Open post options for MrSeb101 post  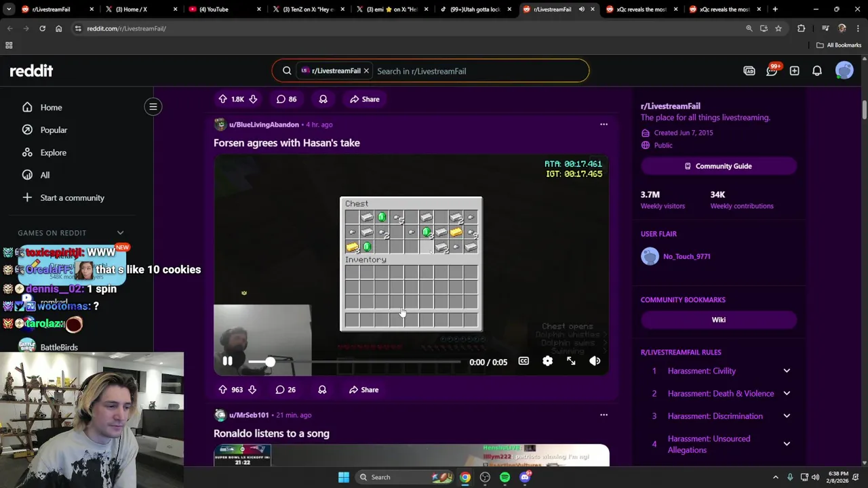[604, 415]
